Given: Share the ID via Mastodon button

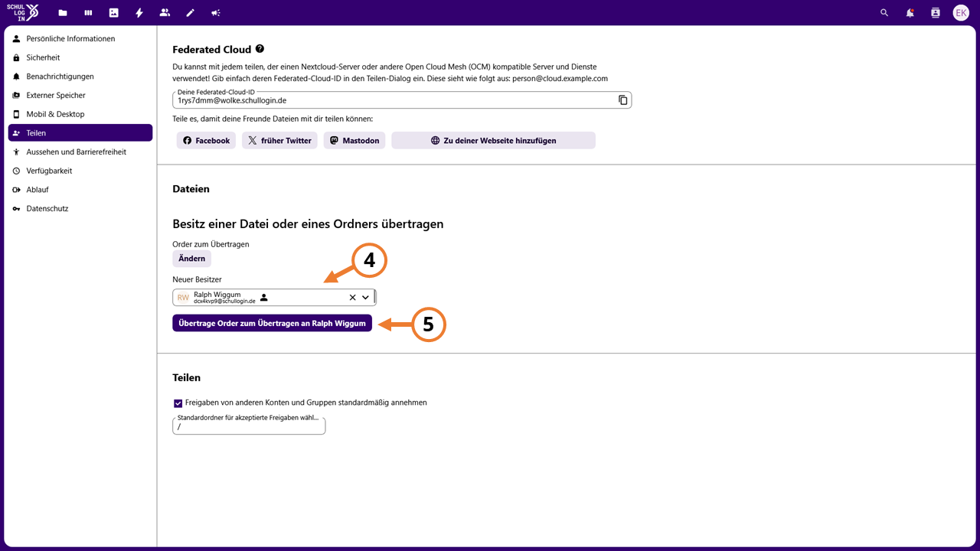Looking at the screenshot, I should point(354,141).
